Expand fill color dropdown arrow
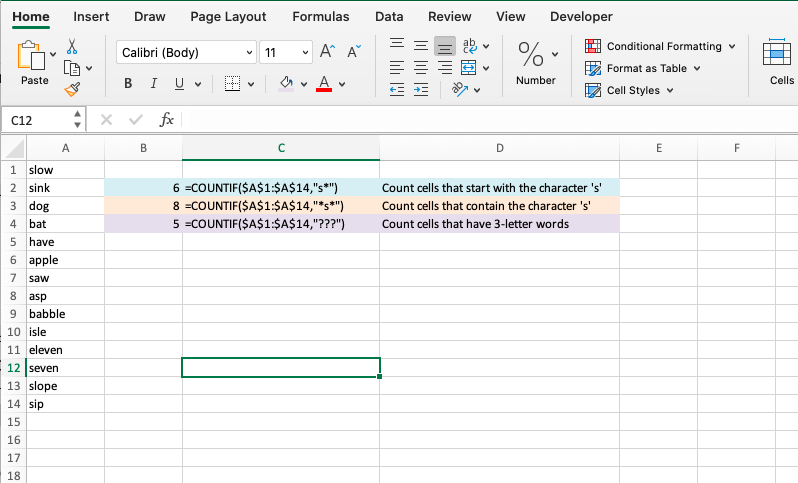 click(x=304, y=84)
